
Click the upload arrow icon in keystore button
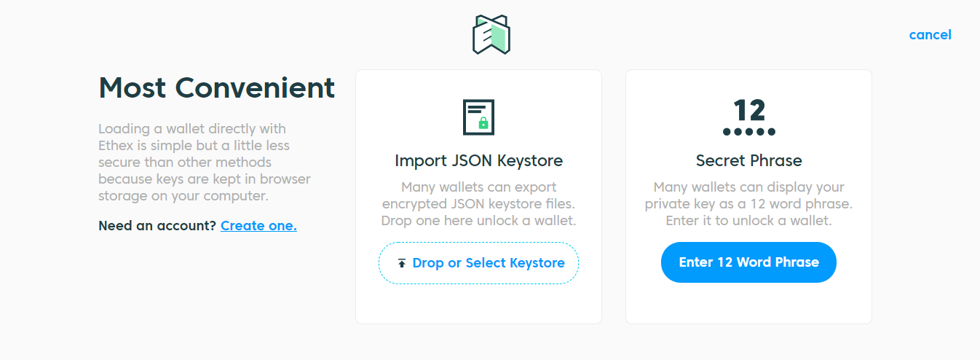pos(401,263)
